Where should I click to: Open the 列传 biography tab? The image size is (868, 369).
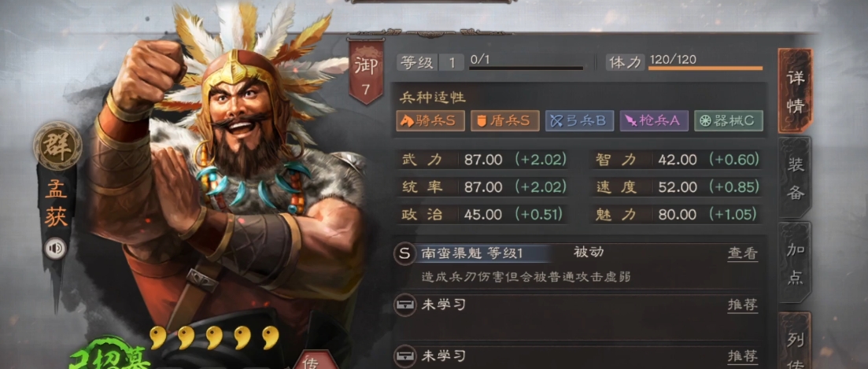(x=796, y=341)
